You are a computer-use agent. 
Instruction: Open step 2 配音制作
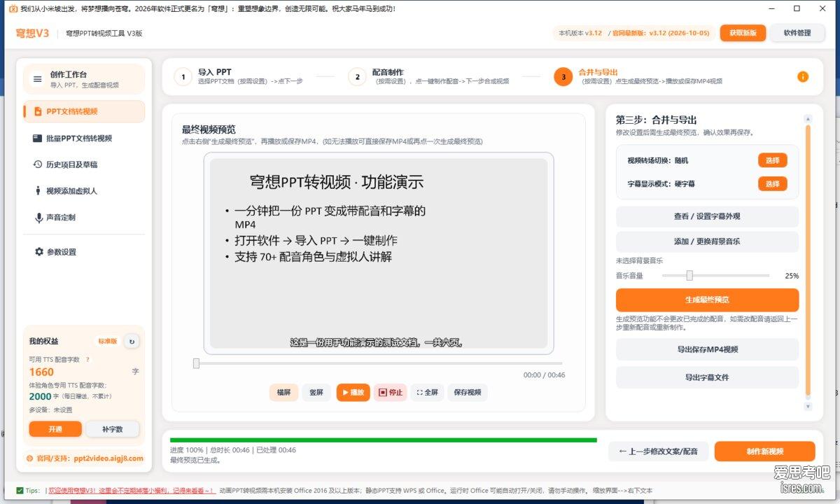pyautogui.click(x=428, y=76)
